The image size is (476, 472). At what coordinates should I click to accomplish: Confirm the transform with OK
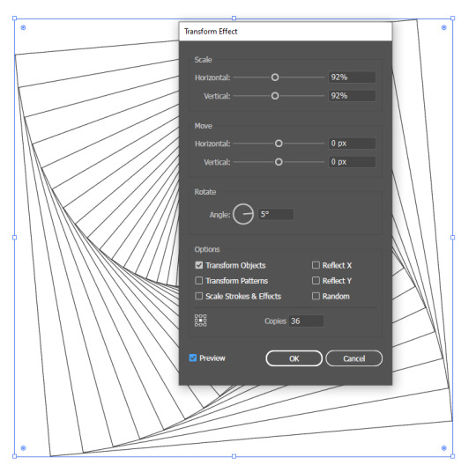[294, 358]
